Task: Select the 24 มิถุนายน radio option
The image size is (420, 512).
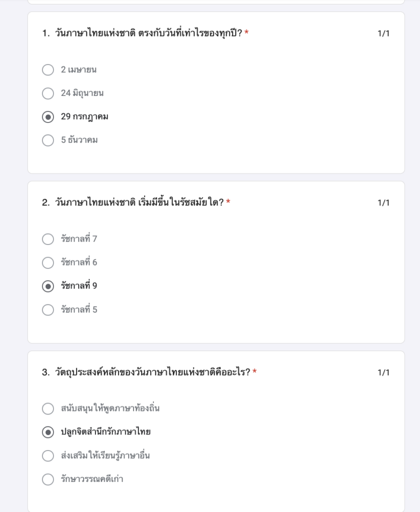Action: pyautogui.click(x=48, y=93)
